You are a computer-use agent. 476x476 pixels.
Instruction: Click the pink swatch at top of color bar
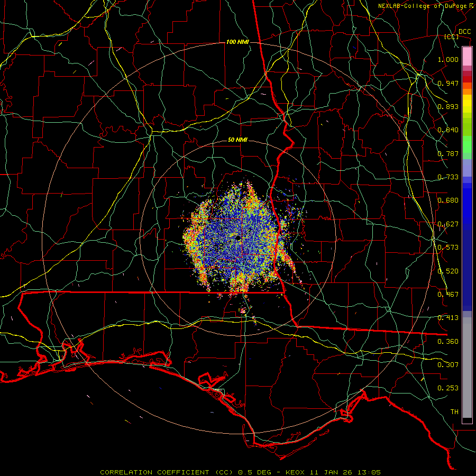click(x=467, y=56)
